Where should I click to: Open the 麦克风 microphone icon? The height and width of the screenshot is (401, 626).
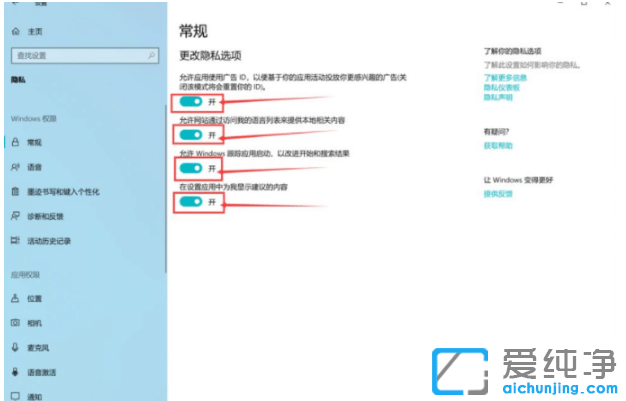tap(15, 347)
